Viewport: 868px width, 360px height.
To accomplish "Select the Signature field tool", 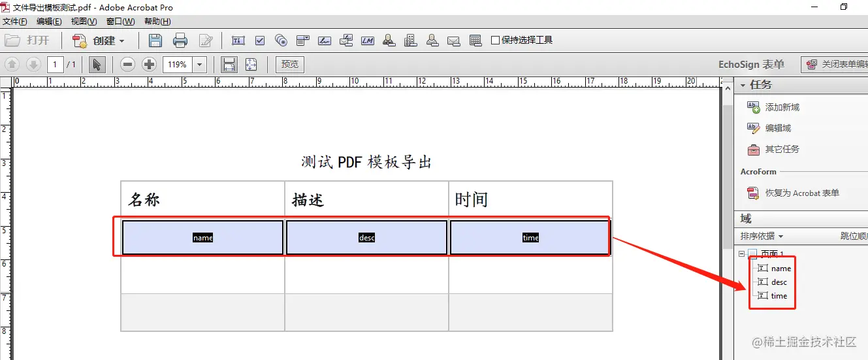I will pos(325,41).
